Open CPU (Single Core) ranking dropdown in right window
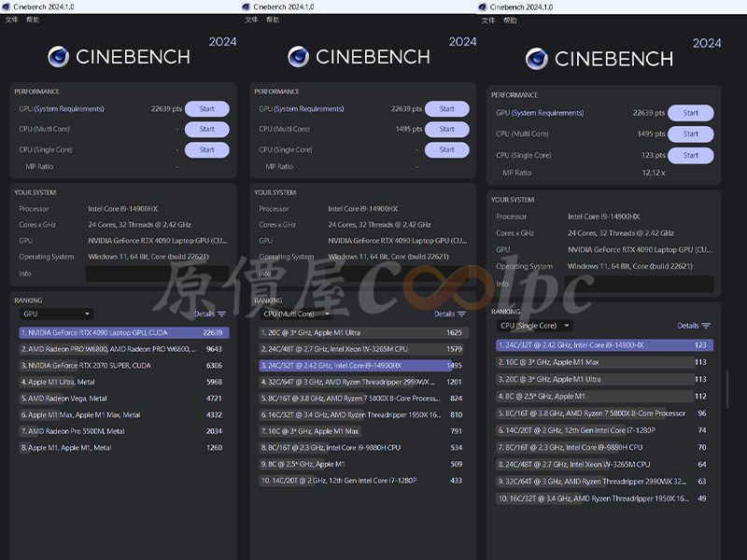This screenshot has width=747, height=560. click(534, 326)
